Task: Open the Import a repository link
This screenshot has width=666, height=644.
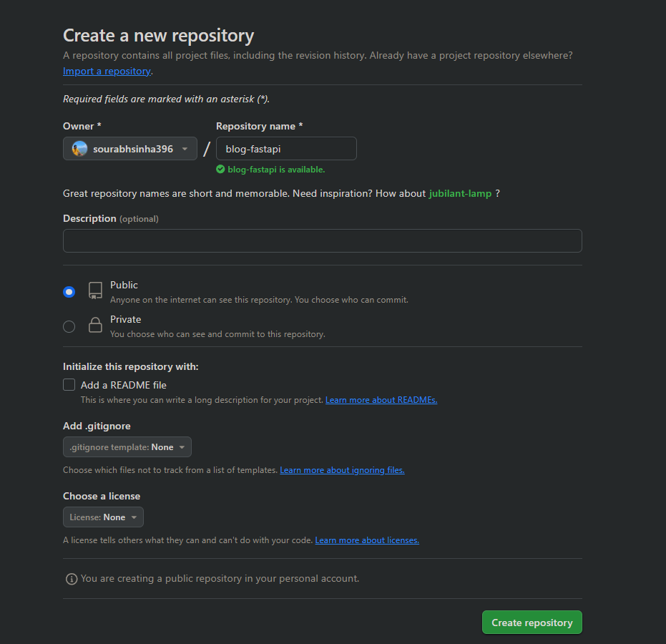Action: (107, 71)
